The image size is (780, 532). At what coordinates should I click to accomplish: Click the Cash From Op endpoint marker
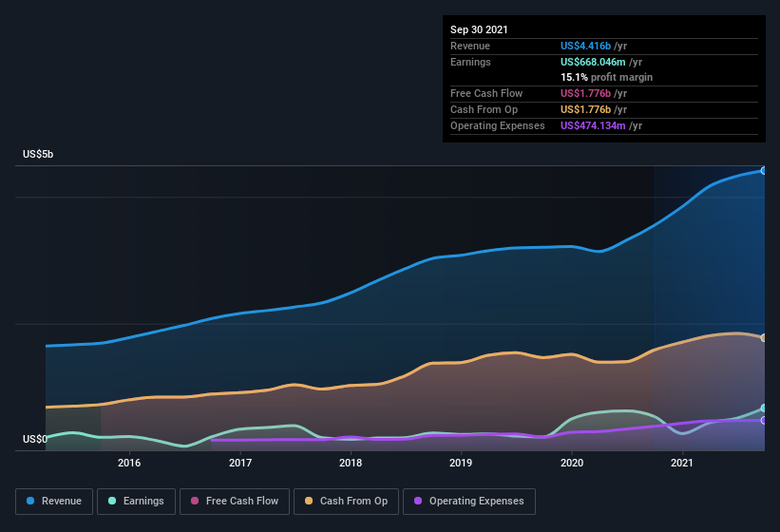coord(764,337)
